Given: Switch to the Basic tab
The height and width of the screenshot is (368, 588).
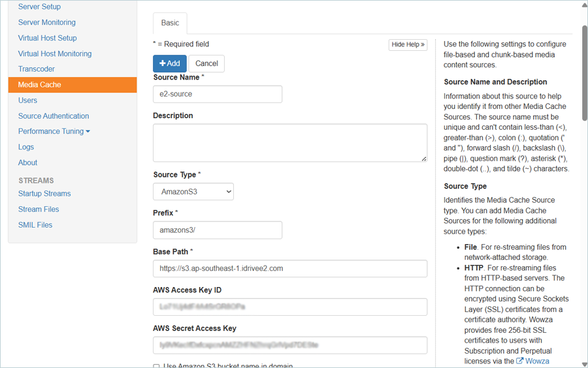Looking at the screenshot, I should click(x=170, y=23).
